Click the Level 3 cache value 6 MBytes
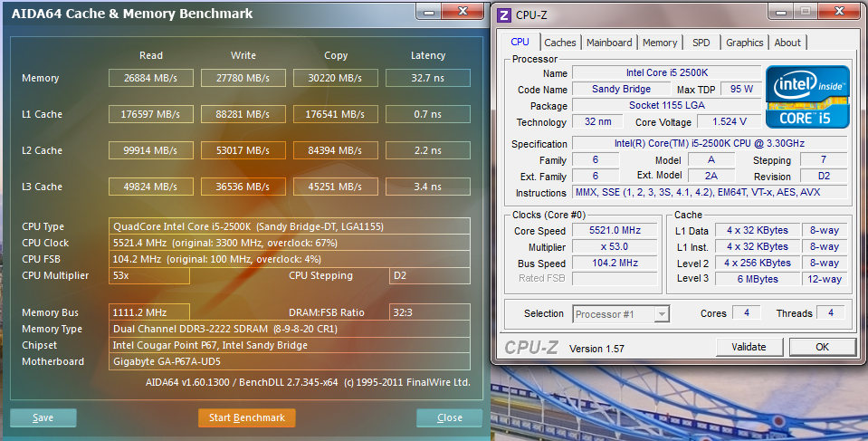Screen dimensions: 868x441 pyautogui.click(x=758, y=279)
